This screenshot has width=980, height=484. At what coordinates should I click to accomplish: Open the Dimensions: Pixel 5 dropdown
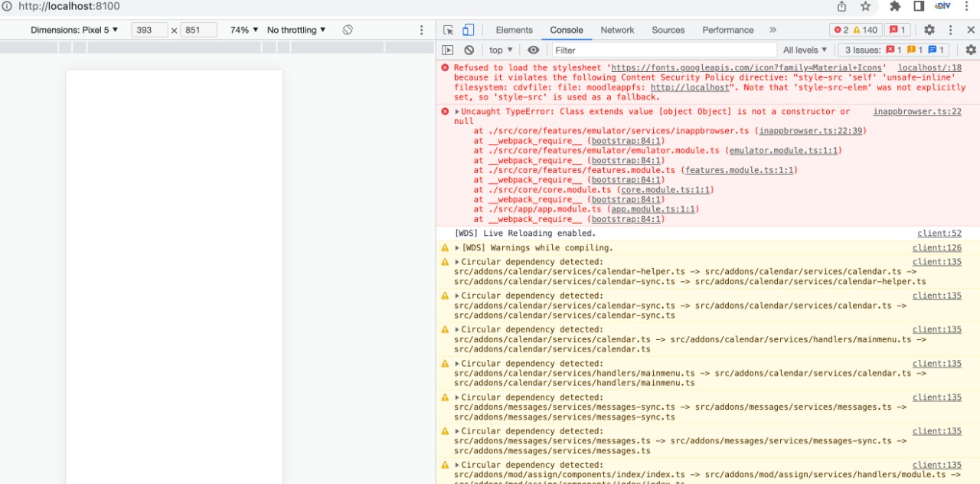pos(74,30)
